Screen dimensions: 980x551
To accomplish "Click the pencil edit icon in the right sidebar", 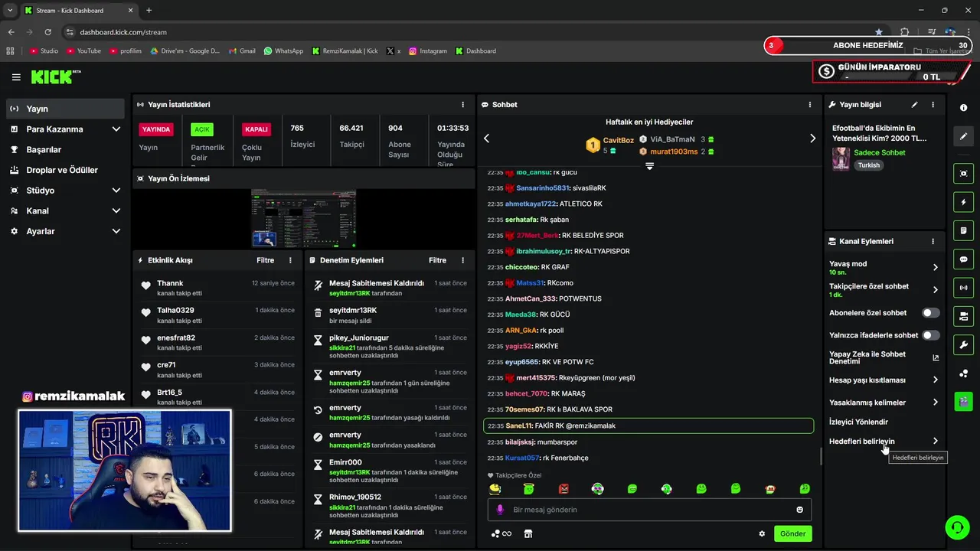I will [x=963, y=136].
